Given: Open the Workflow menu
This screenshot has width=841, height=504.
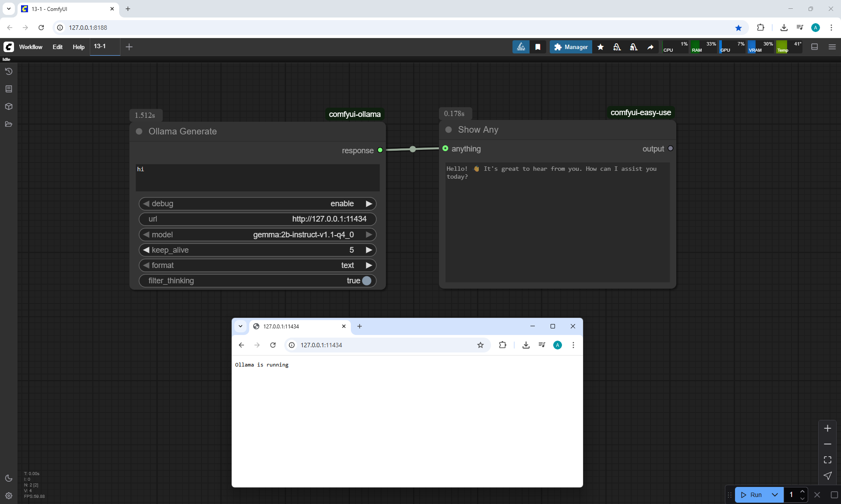Looking at the screenshot, I should coord(31,47).
